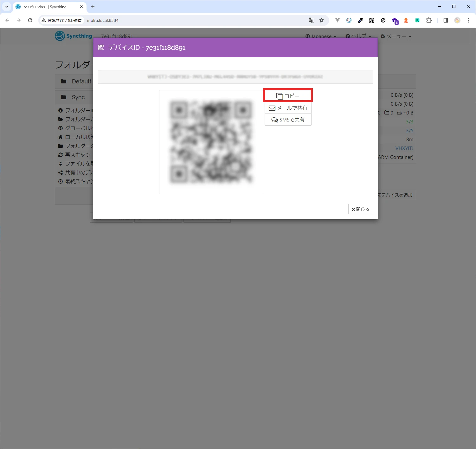The height and width of the screenshot is (449, 476).
Task: Click the browser back arrow
Action: [x=7, y=20]
